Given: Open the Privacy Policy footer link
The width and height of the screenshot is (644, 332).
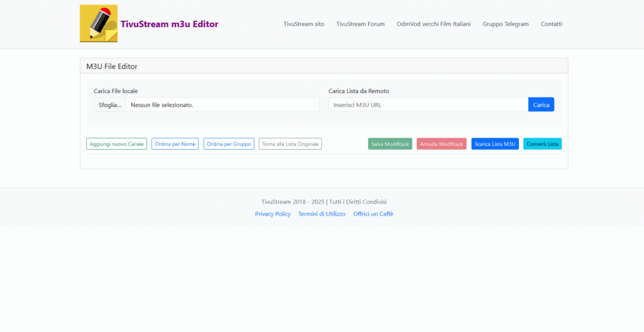Looking at the screenshot, I should tap(272, 214).
